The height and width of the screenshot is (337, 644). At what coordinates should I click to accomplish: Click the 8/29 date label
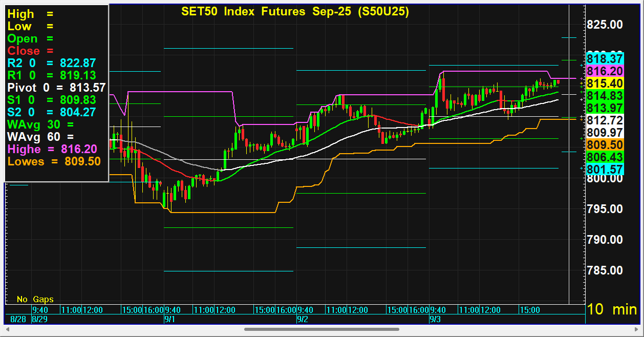40,319
